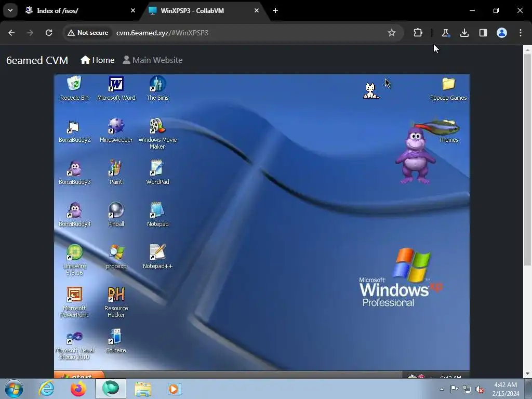Select The Sims desktop icon
This screenshot has width=532, height=399.
pyautogui.click(x=157, y=88)
